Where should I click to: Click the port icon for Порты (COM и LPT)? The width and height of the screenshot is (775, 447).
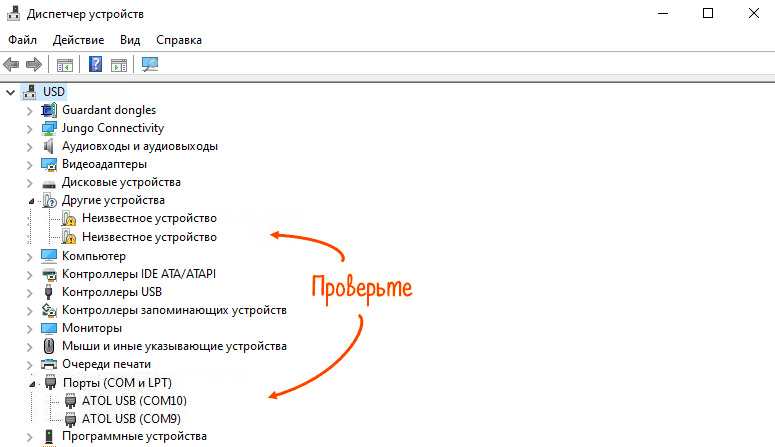pyautogui.click(x=50, y=382)
